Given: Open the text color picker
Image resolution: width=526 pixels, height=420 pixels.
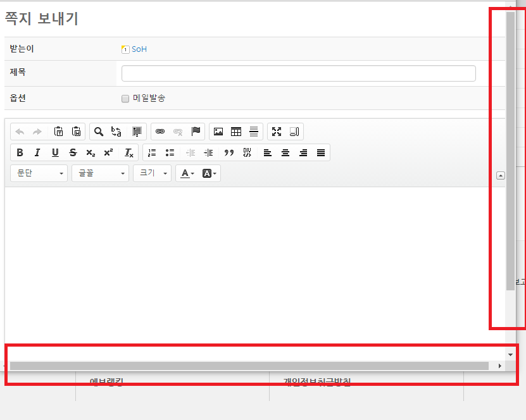Looking at the screenshot, I should [186, 173].
